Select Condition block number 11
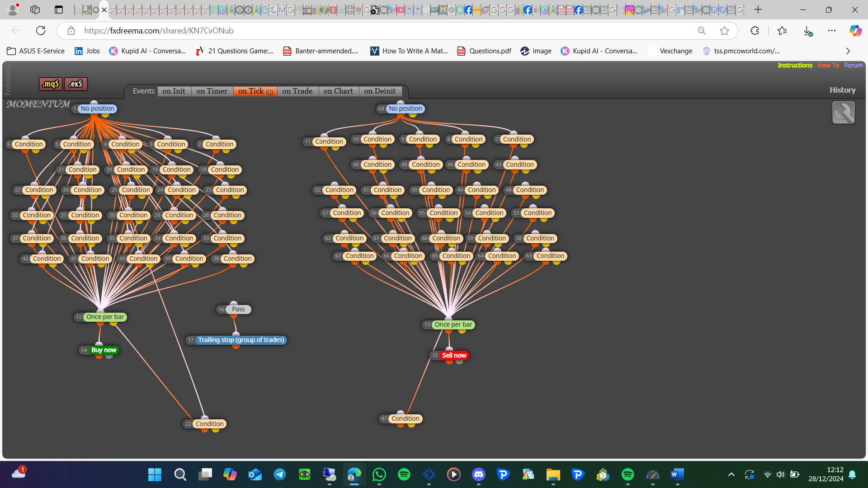The height and width of the screenshot is (488, 868). [329, 142]
